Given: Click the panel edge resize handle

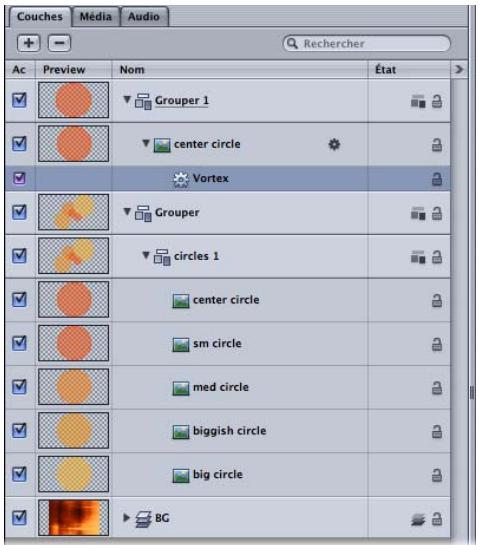Looking at the screenshot, I should [x=472, y=393].
